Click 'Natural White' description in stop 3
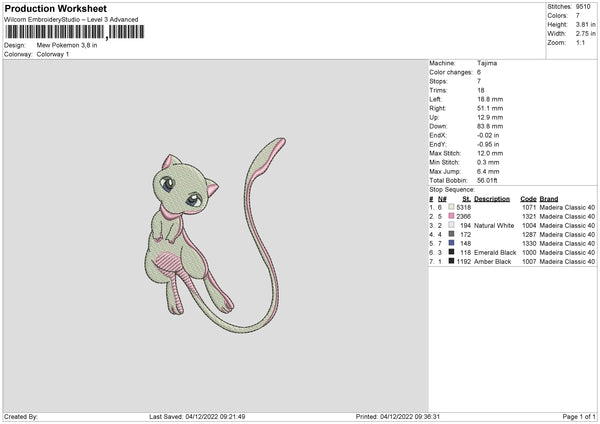This screenshot has width=600, height=424. (494, 226)
